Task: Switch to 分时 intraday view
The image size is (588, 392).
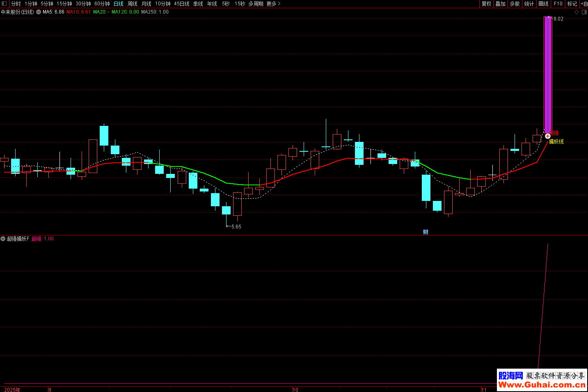Action: 16,4
